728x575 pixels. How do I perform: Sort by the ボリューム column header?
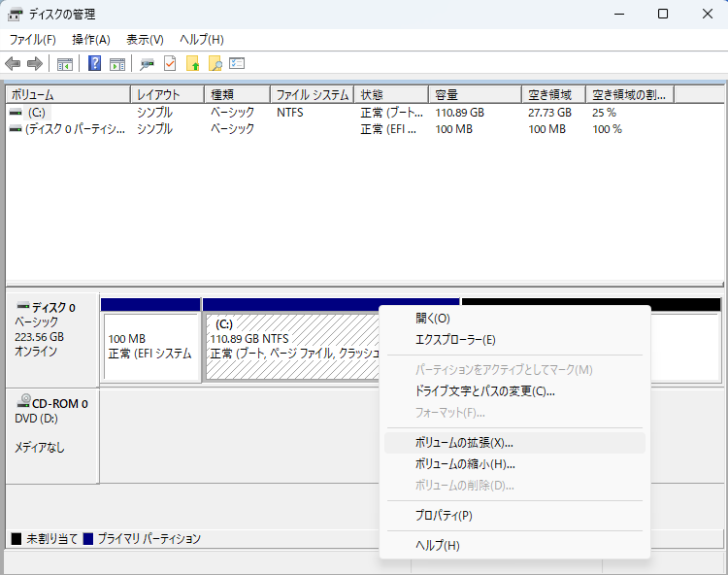[x=68, y=95]
